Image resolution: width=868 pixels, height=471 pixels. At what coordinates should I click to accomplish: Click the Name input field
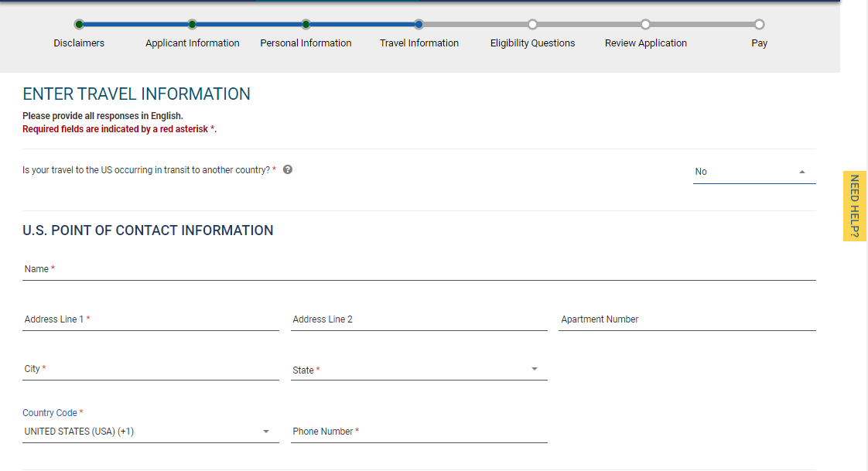pos(419,269)
